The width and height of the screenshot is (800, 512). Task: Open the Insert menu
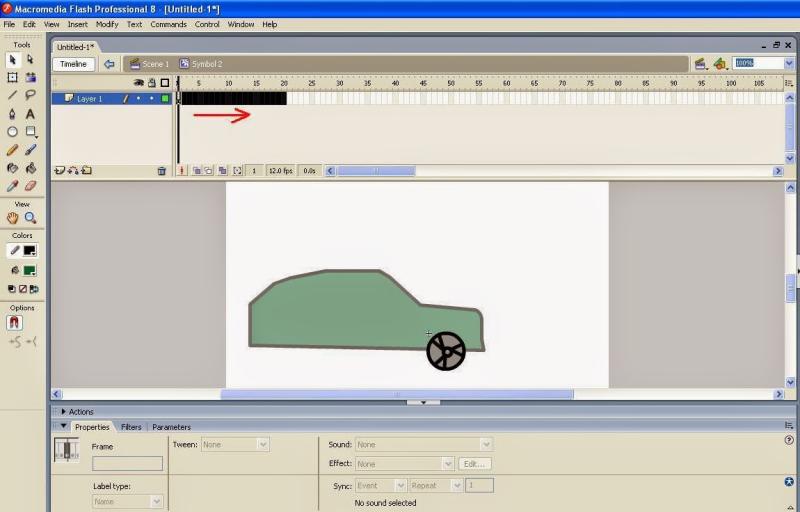point(78,24)
